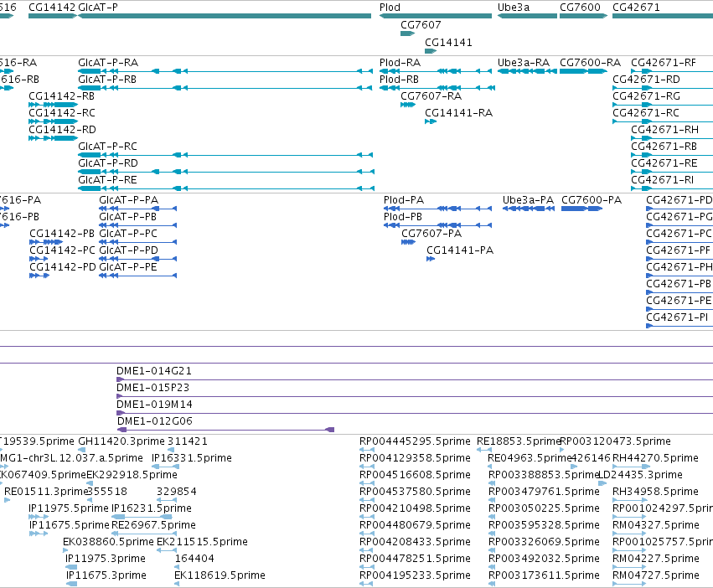Click protein Plod-PA
This screenshot has width=713, height=588.
pos(437,209)
